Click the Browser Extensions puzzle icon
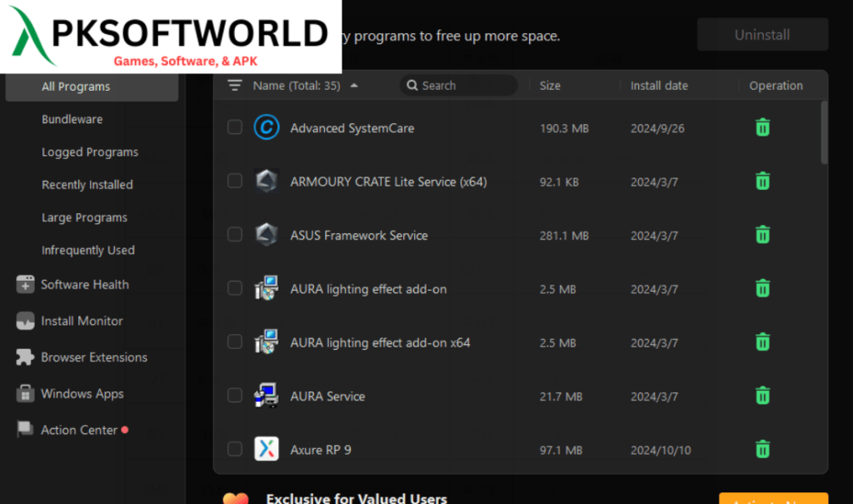The width and height of the screenshot is (853, 504). 25,357
